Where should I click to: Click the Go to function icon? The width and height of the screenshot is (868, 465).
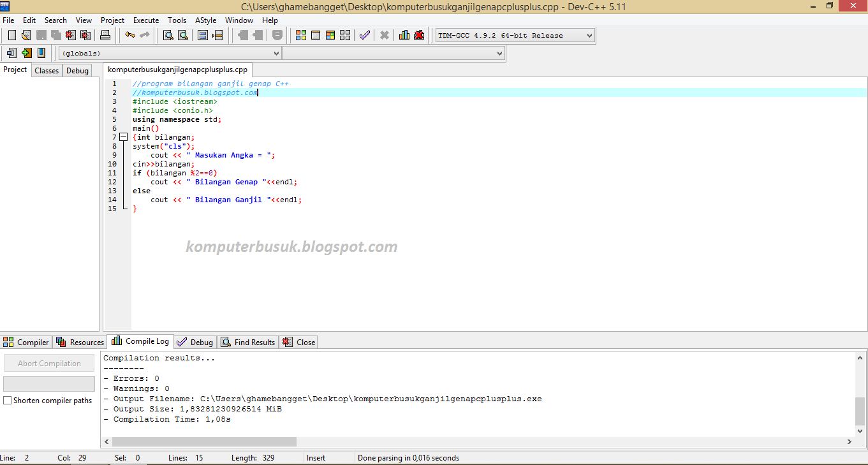coord(203,35)
